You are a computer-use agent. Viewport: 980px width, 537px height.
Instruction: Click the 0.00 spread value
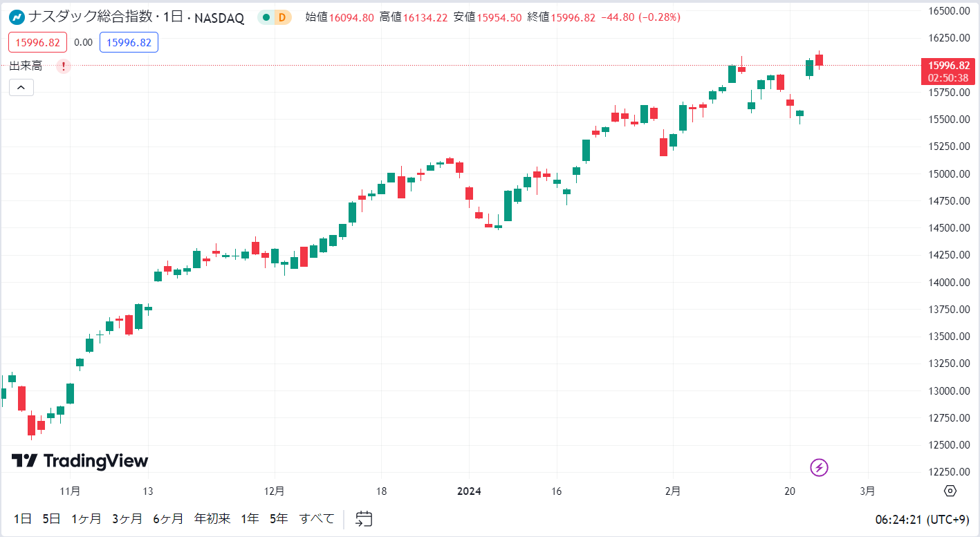click(83, 42)
